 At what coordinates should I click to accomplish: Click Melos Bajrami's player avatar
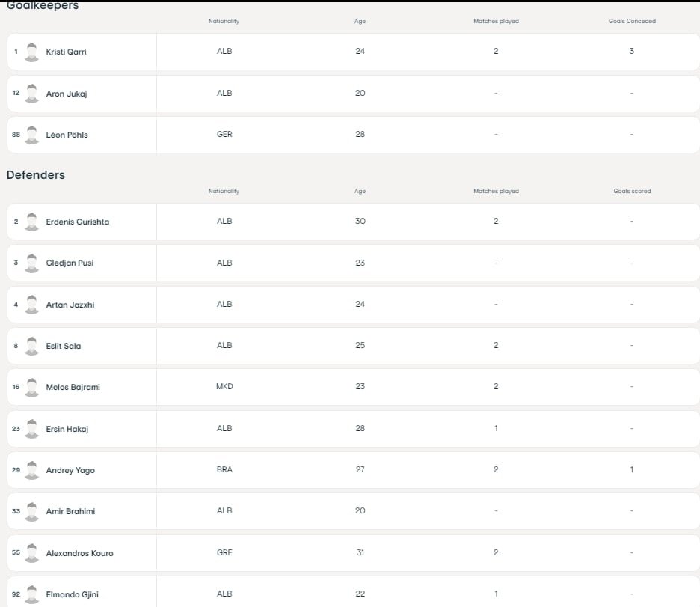pyautogui.click(x=31, y=387)
